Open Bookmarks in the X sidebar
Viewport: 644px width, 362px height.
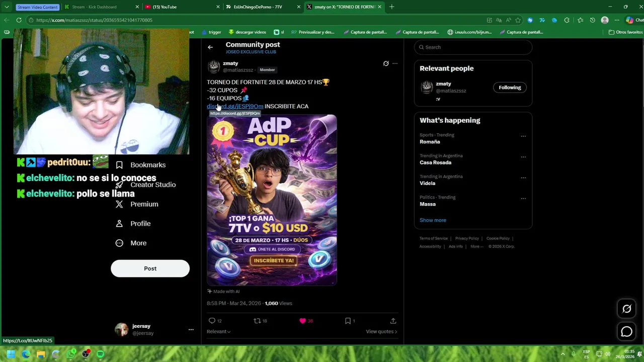(x=140, y=165)
